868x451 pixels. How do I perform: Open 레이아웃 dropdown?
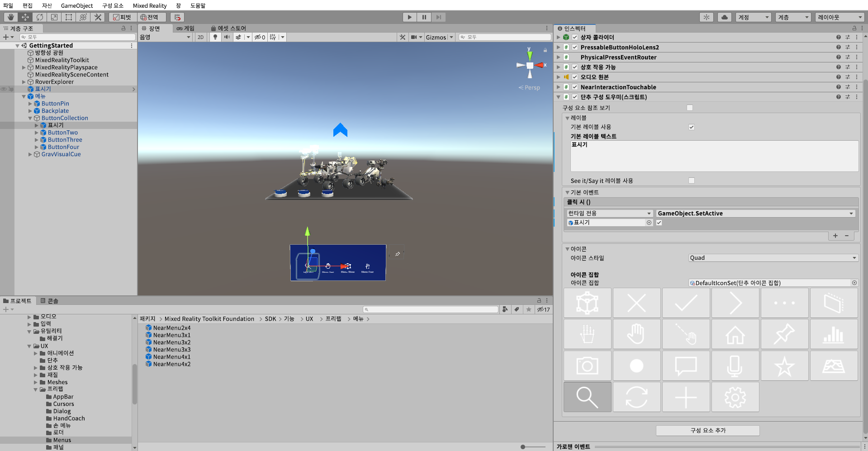pyautogui.click(x=840, y=17)
